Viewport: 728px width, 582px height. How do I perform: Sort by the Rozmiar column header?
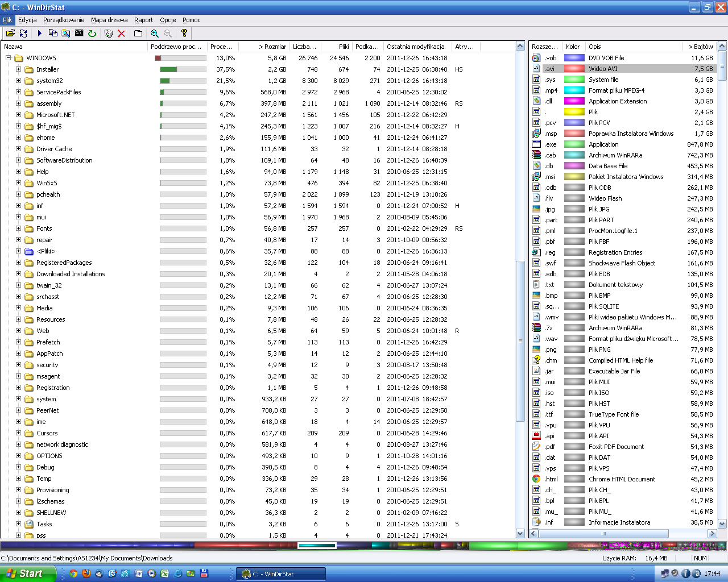point(264,47)
